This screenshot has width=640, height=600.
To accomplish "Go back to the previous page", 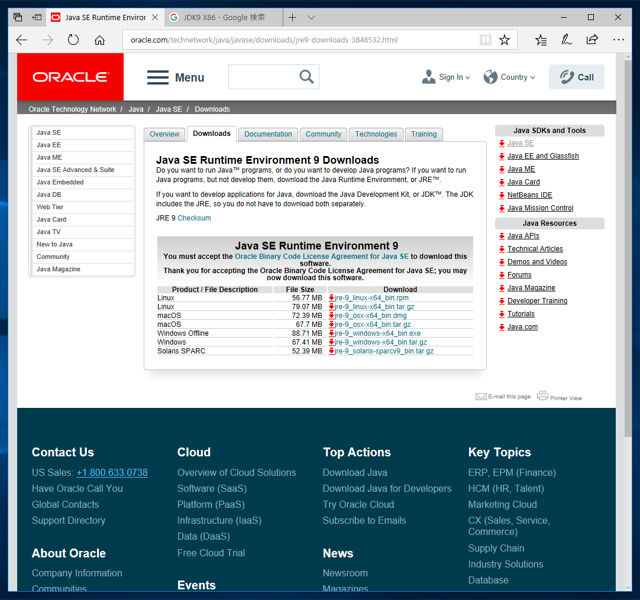I will [x=22, y=40].
